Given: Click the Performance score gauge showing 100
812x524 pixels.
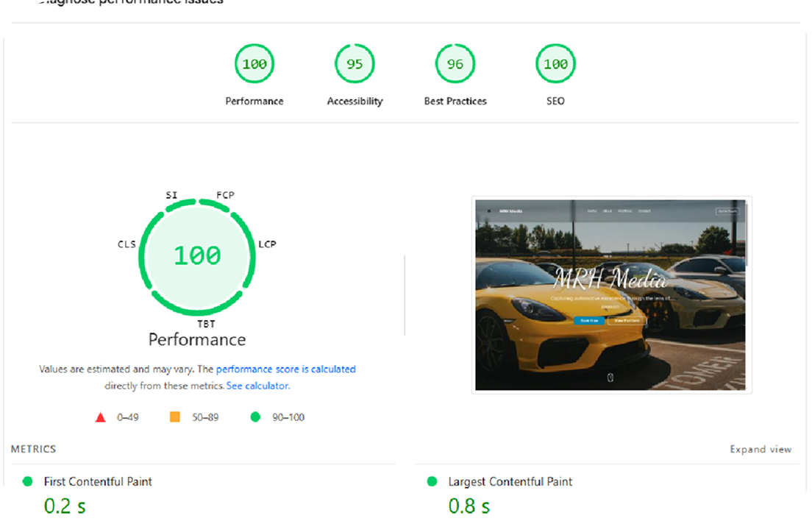Looking at the screenshot, I should [254, 63].
